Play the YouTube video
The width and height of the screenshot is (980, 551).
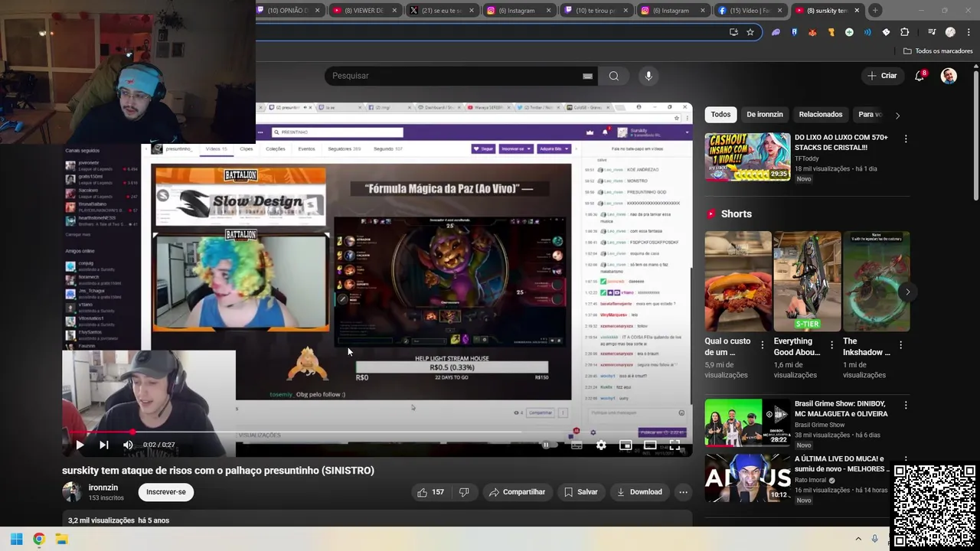click(x=80, y=445)
